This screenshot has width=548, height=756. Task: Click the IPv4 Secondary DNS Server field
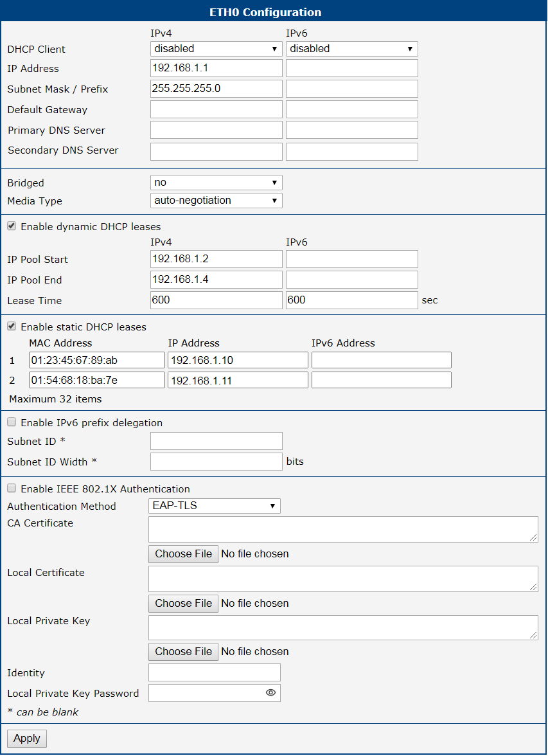pos(217,152)
